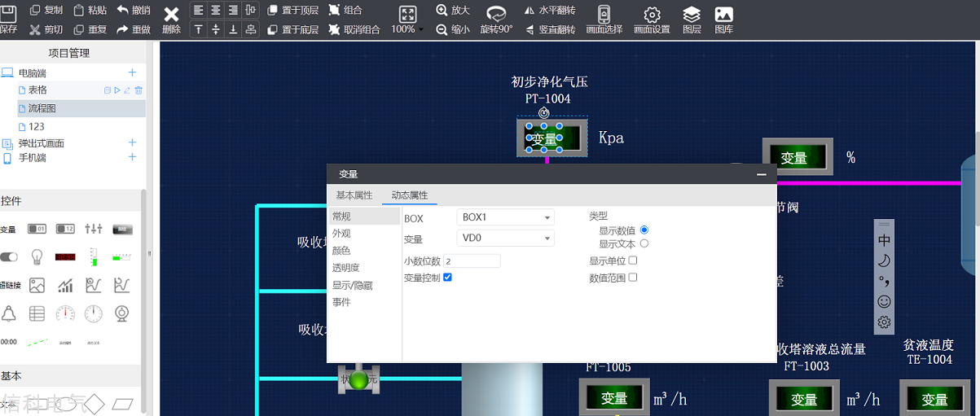
Task: Select 显示文本 radio button
Action: pos(644,243)
